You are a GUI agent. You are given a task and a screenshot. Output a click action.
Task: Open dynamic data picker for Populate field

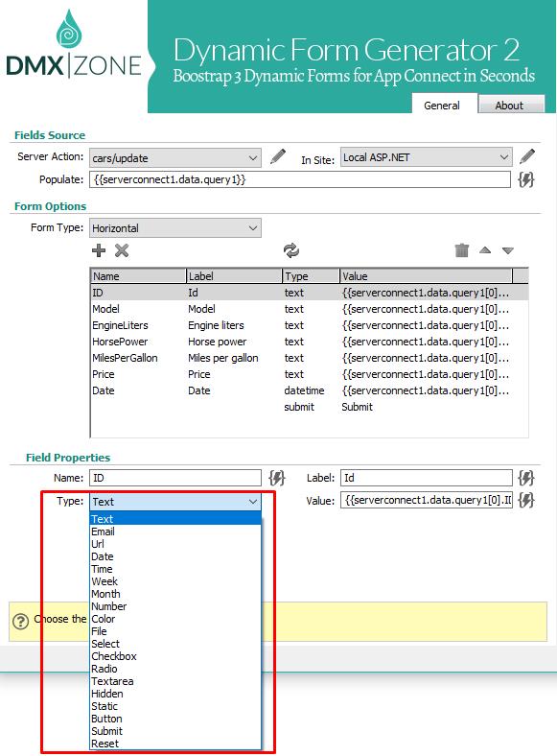pyautogui.click(x=526, y=179)
